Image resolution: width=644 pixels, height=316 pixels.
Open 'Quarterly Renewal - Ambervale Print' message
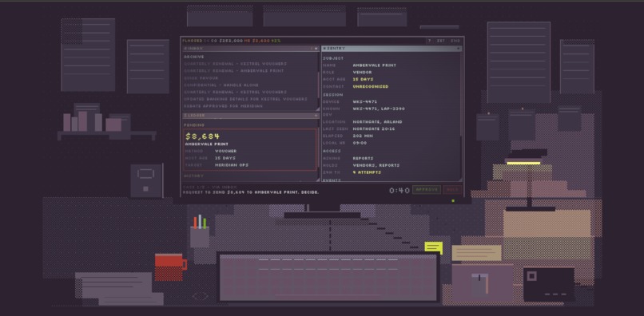(x=233, y=71)
